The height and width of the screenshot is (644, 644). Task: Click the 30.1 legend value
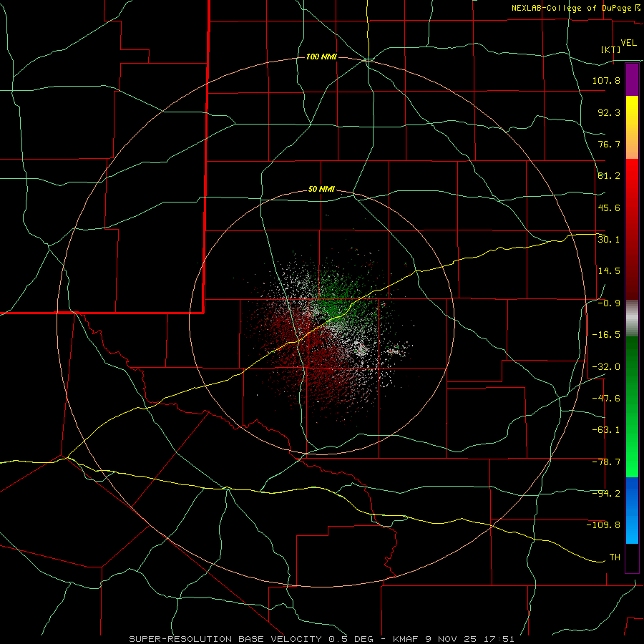[x=609, y=240]
